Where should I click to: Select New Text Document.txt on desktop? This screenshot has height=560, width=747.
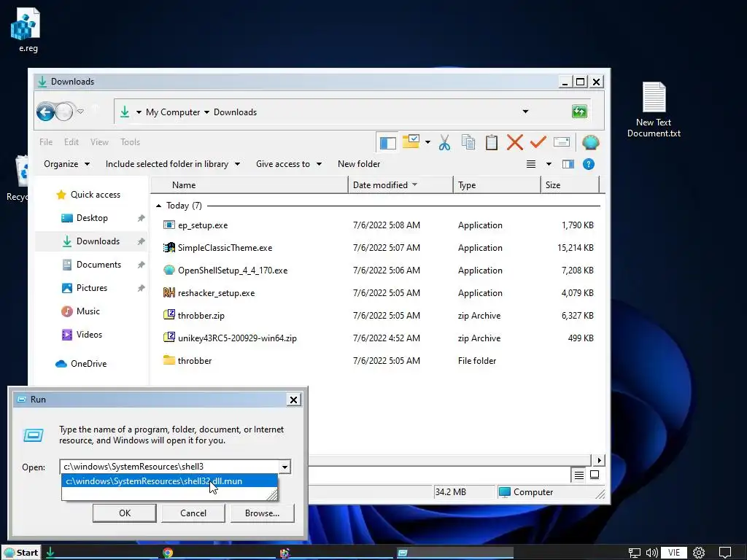click(654, 110)
